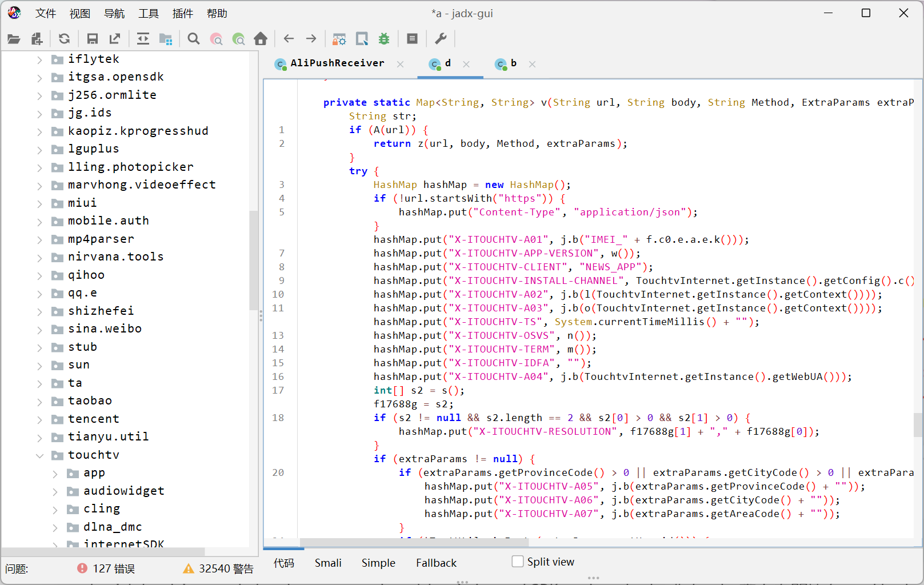Open the 工具 menu
This screenshot has height=585, width=924.
tap(149, 13)
